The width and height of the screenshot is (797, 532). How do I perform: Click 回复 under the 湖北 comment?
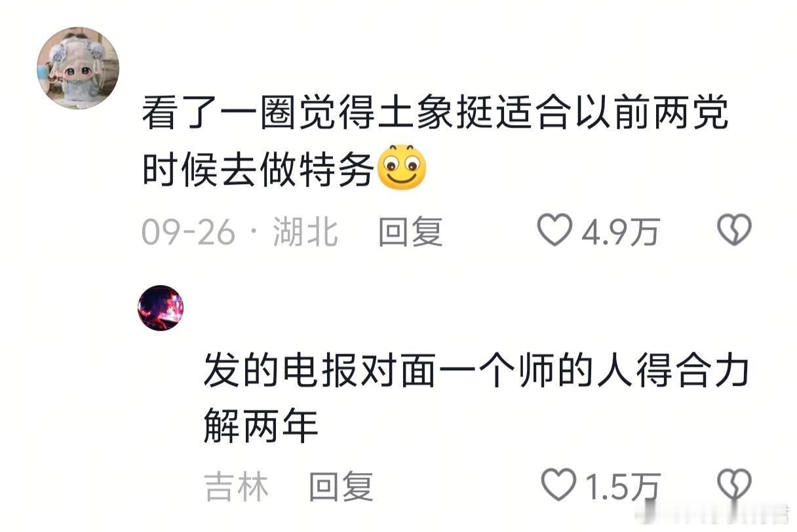point(411,232)
